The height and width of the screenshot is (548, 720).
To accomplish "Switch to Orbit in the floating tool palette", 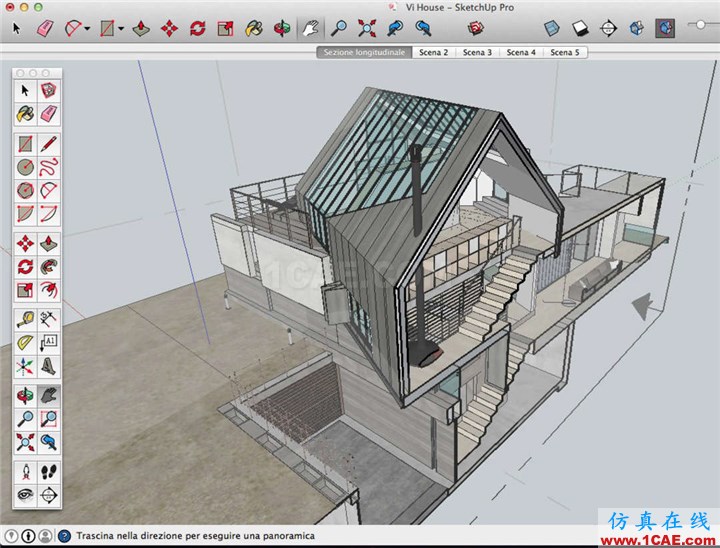I will click(25, 395).
